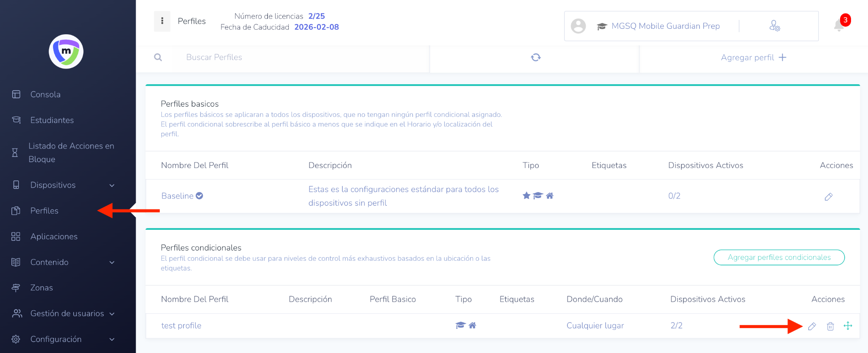Screen dimensions: 868x353
Task: Click the Buscar Perfiles search field
Action: (x=297, y=57)
